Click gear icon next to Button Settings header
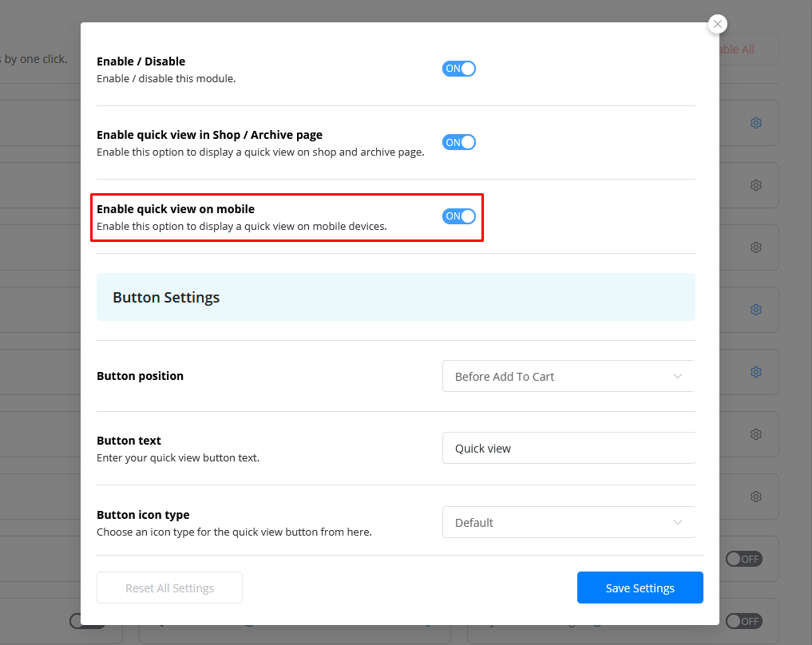Screen dimensions: 812x645 point(755,310)
